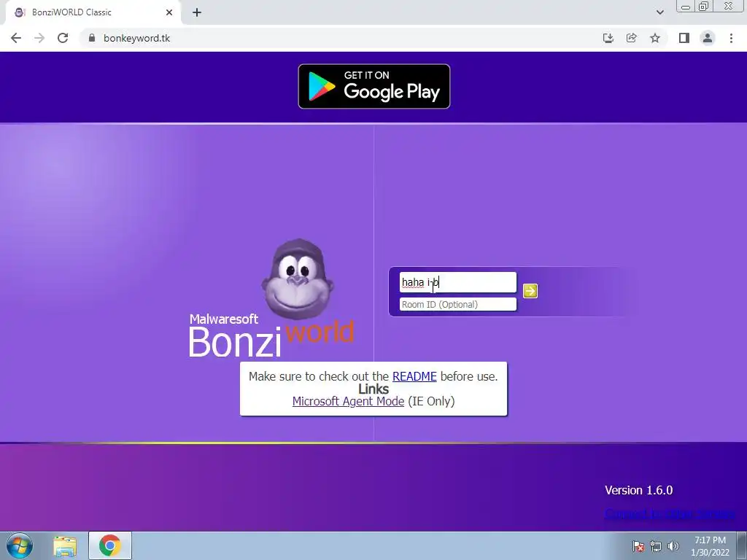Click the Get it on Google Play badge
The width and height of the screenshot is (747, 560).
(374, 86)
